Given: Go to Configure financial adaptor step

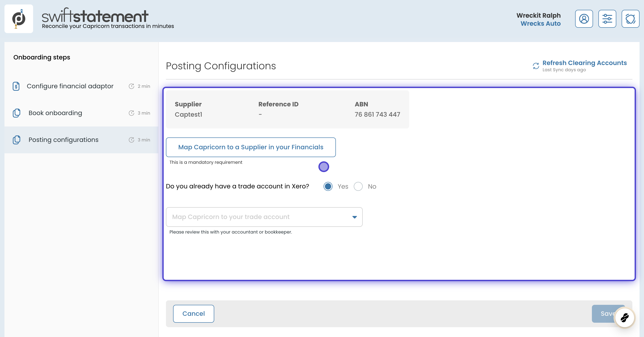Looking at the screenshot, I should pyautogui.click(x=81, y=86).
